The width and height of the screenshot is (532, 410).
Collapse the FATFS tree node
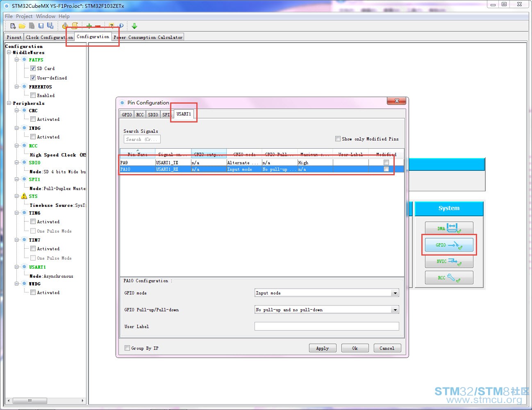click(17, 60)
